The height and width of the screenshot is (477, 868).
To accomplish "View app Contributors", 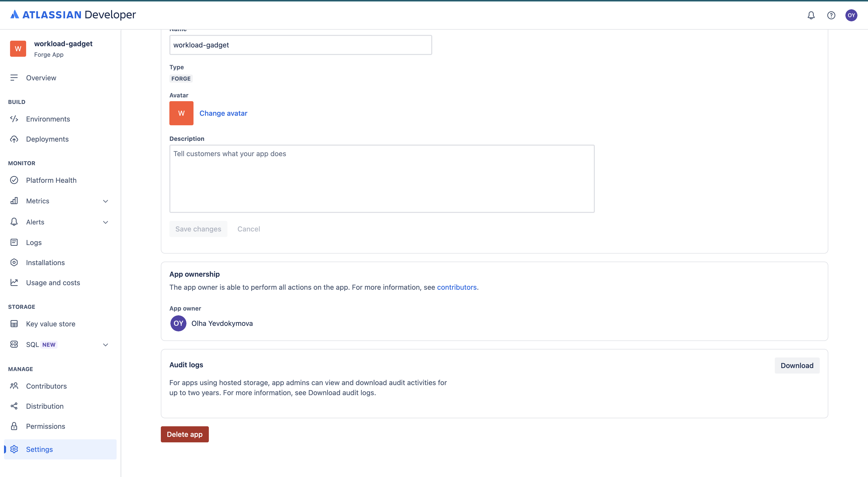I will click(46, 386).
